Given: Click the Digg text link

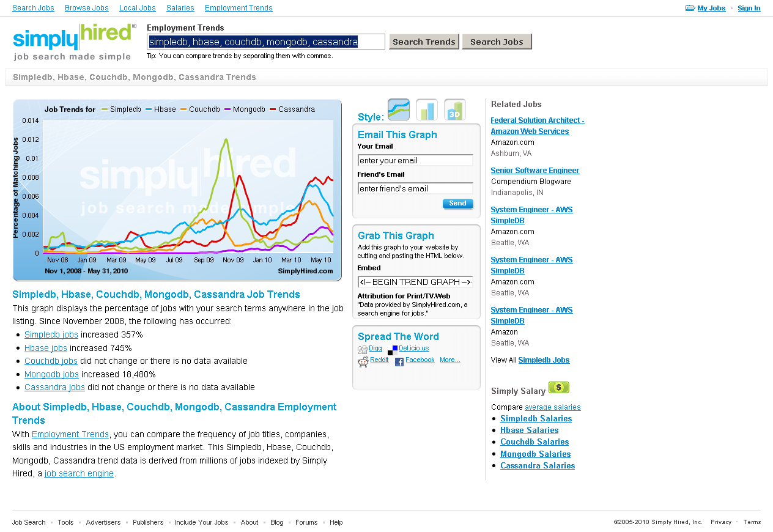Looking at the screenshot, I should coord(375,349).
